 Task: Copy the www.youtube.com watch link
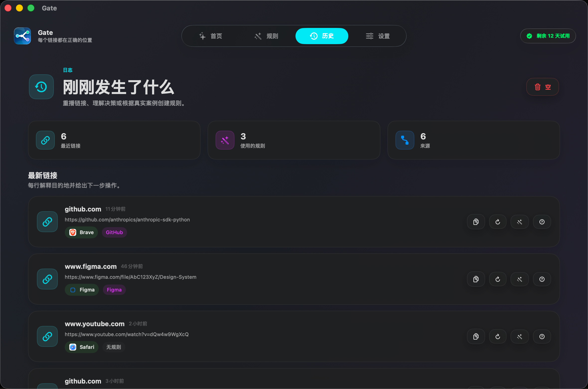[x=476, y=336]
